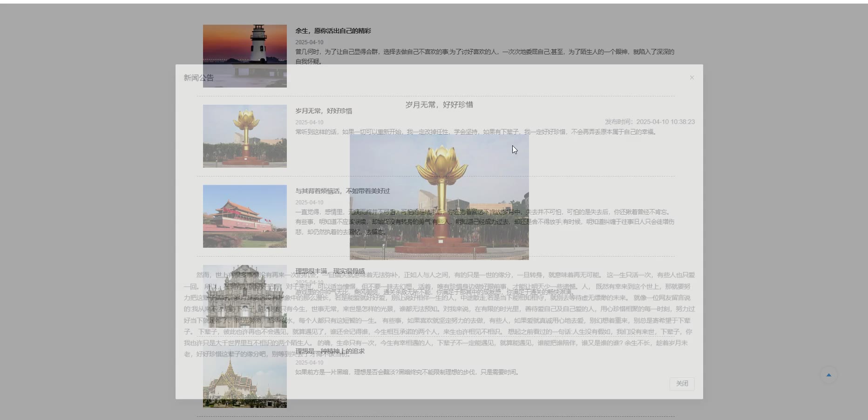Click the centered dialog heading 岁月无常，好好珍惜
Viewport: 868px width, 420px height.
[x=439, y=105]
